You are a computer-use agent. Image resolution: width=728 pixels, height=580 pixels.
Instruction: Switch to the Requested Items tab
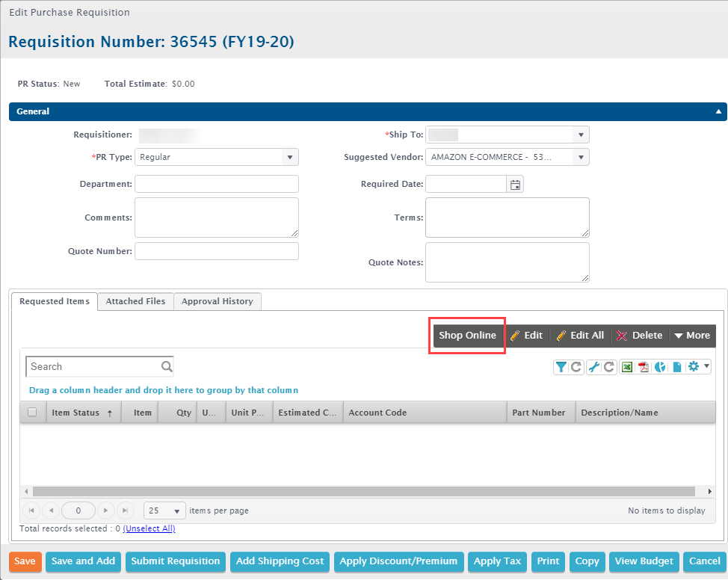coord(55,301)
